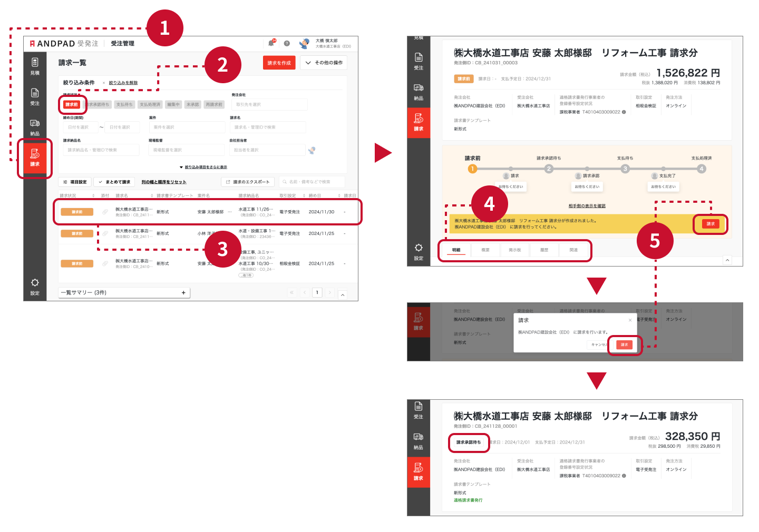Open the その他の操作 dropdown
The width and height of the screenshot is (759, 532).
pos(324,63)
